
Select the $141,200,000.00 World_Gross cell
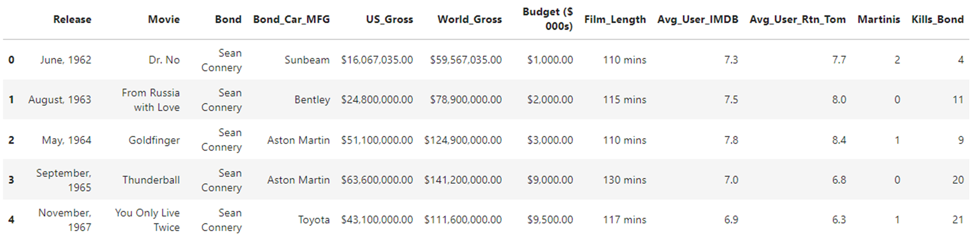click(x=463, y=180)
